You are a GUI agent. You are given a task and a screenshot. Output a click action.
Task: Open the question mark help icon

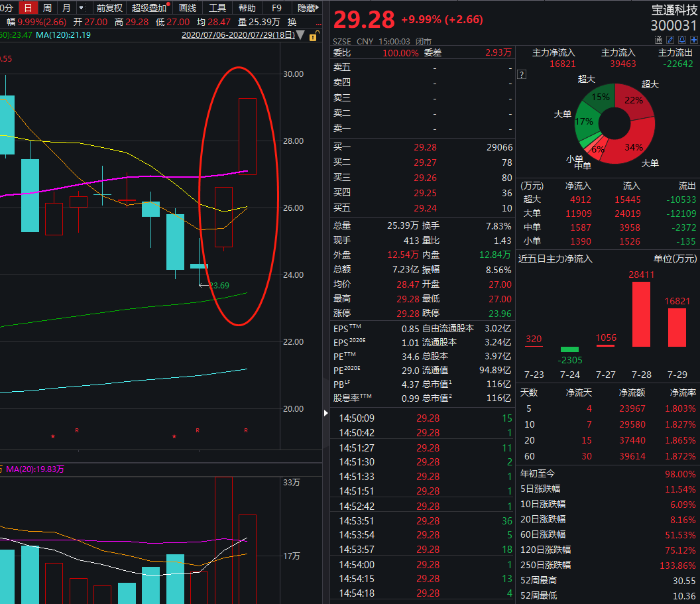[x=522, y=74]
